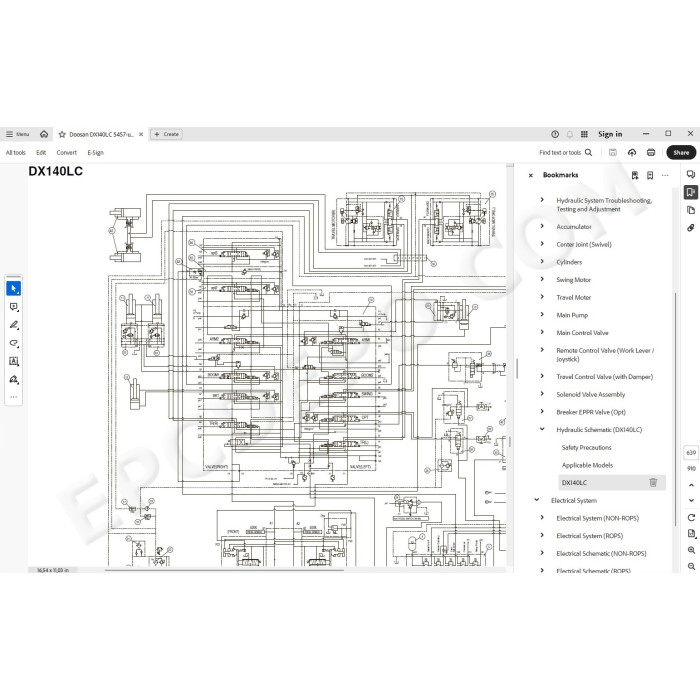The height and width of the screenshot is (700, 700).
Task: Click the add new bookmark icon
Action: point(650,175)
